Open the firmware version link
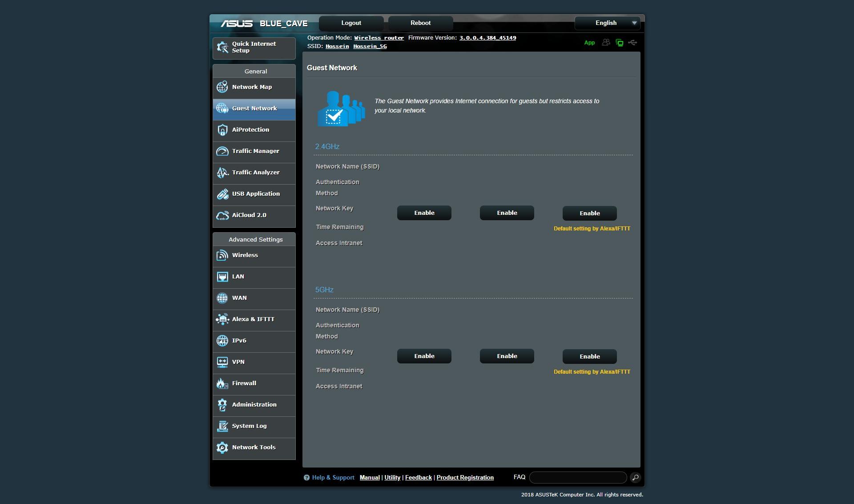This screenshot has height=504, width=854. click(487, 38)
